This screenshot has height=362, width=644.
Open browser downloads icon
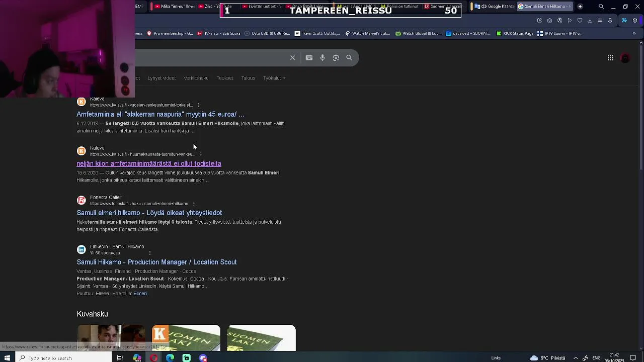590,21
